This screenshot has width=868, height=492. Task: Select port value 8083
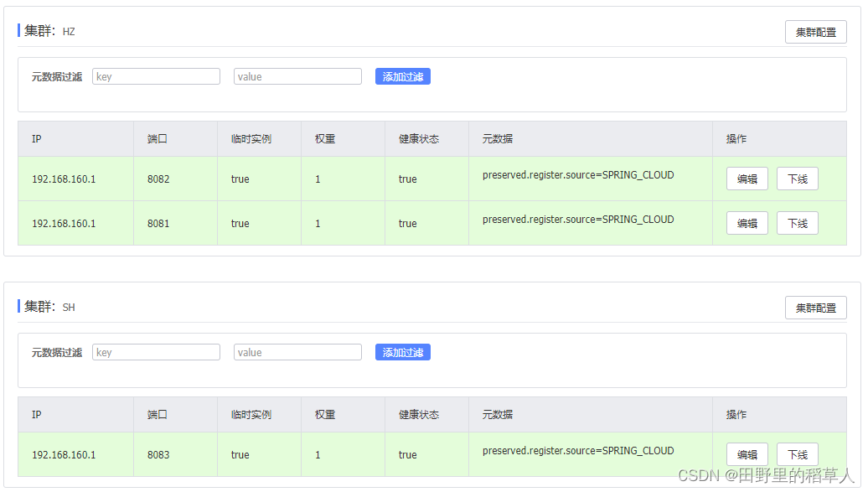click(x=158, y=455)
